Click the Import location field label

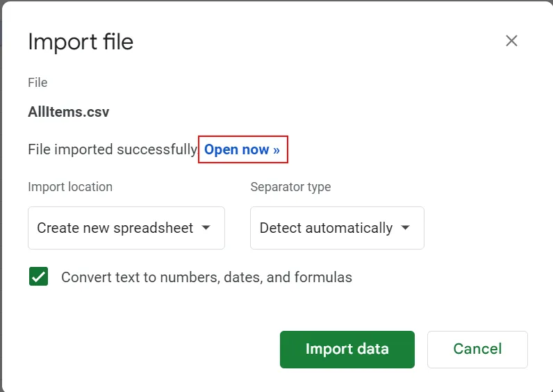pyautogui.click(x=70, y=187)
